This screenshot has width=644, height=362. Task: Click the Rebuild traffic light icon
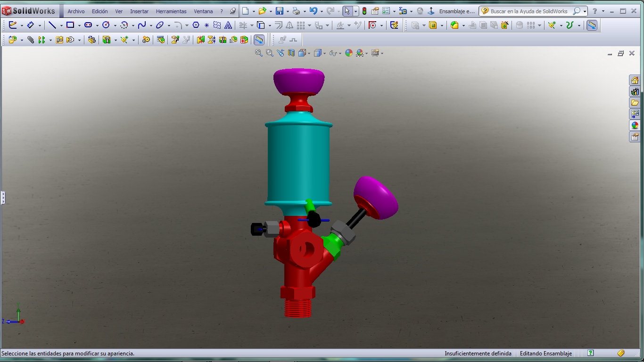click(x=364, y=11)
